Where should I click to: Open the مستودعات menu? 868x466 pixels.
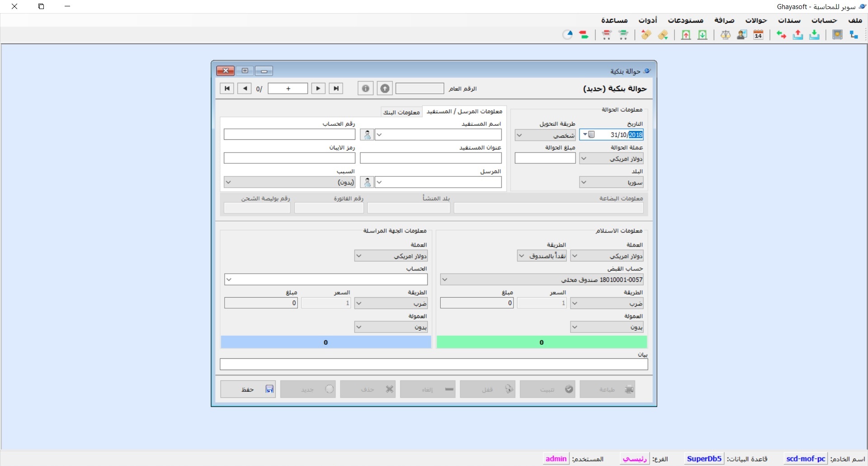[x=685, y=20]
